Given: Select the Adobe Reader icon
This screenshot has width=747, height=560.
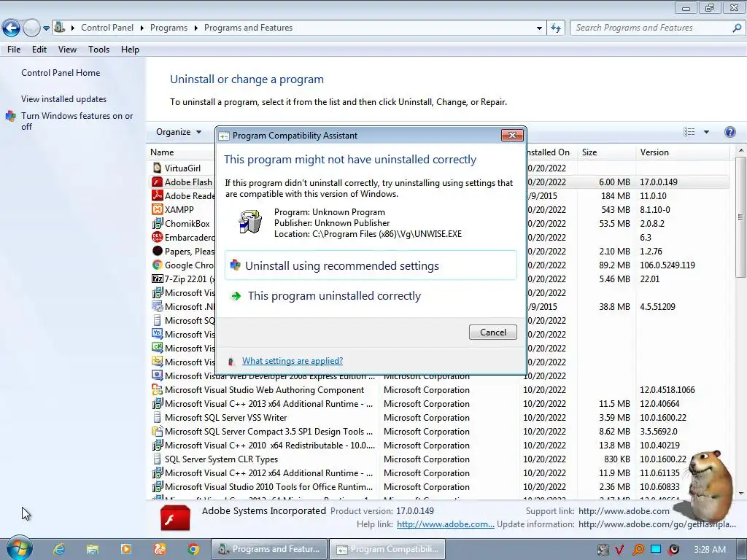Looking at the screenshot, I should [158, 195].
